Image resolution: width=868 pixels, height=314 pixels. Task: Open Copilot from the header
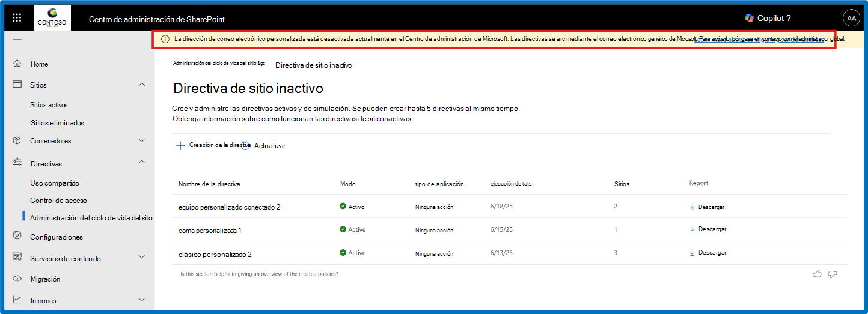(768, 18)
